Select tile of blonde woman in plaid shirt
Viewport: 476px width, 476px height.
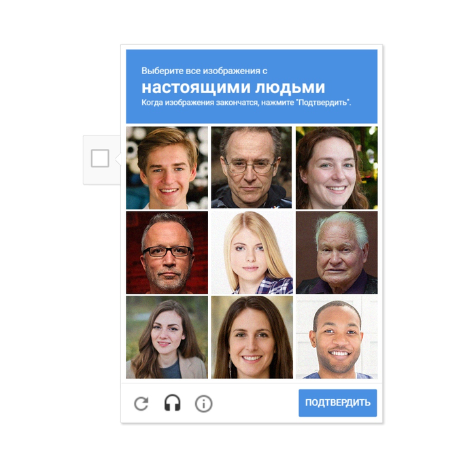252,252
